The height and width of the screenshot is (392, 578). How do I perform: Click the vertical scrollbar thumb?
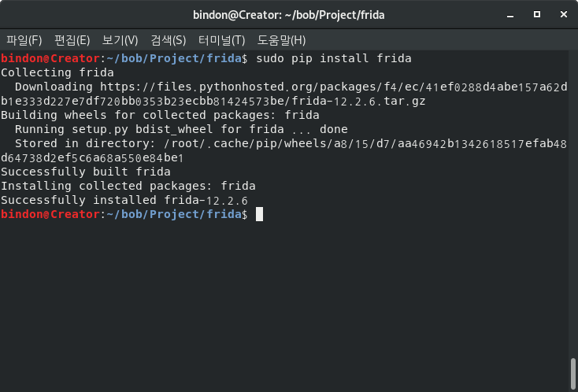573,374
